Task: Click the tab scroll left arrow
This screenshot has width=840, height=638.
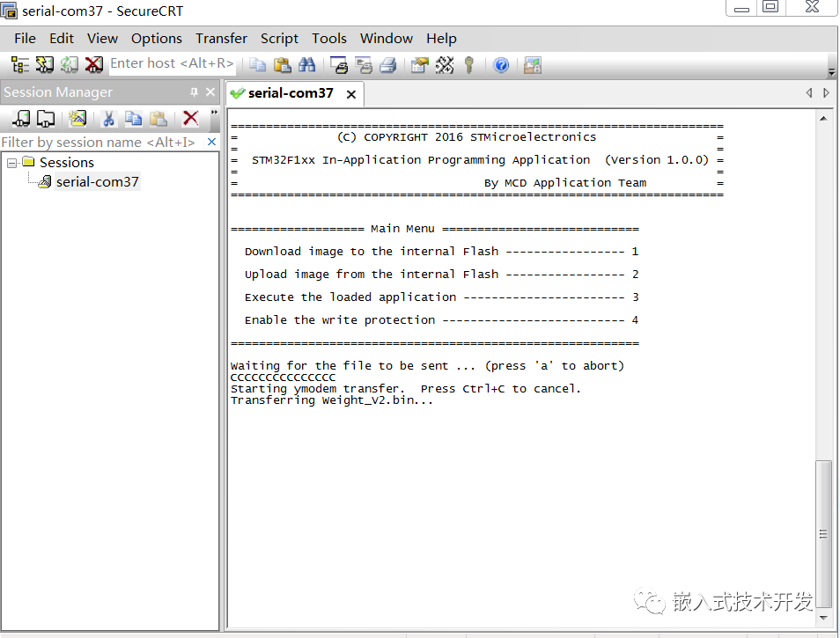Action: (809, 92)
